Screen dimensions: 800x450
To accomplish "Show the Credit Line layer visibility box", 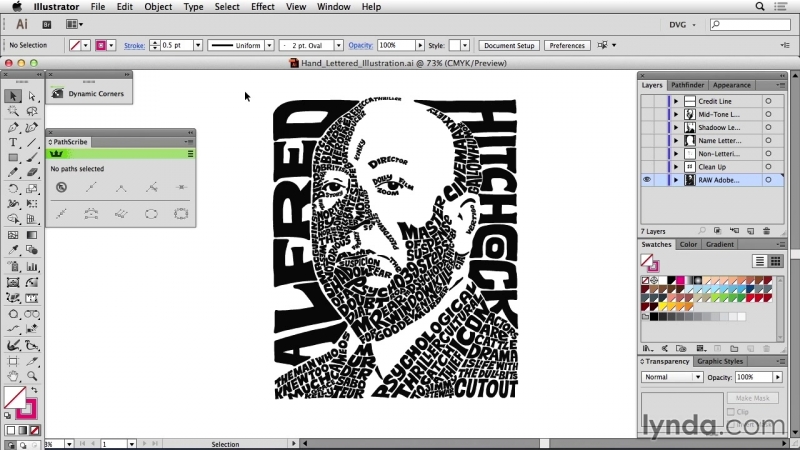I will (x=646, y=101).
